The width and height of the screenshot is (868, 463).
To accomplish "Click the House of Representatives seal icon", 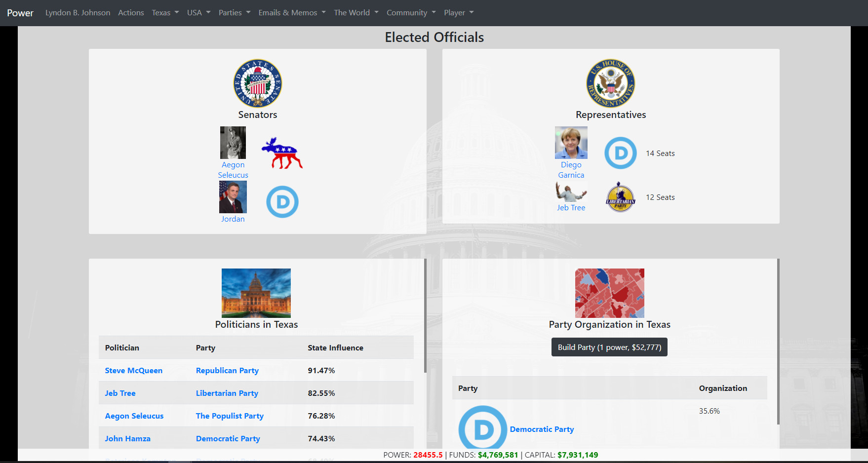I will 610,83.
